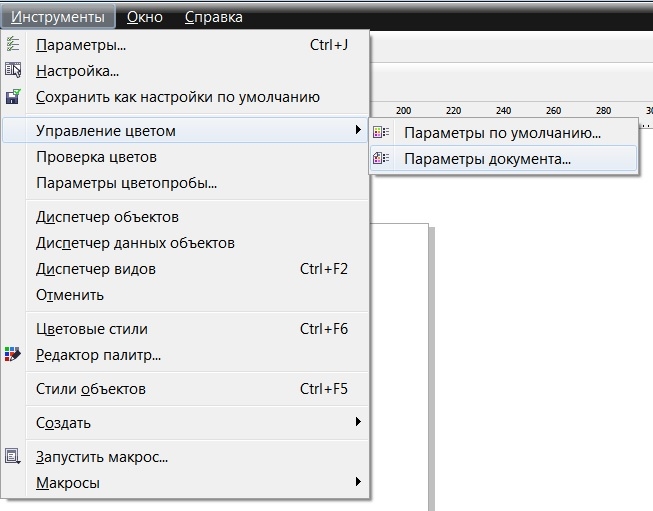Select Диспетчер данных объектов

(135, 243)
